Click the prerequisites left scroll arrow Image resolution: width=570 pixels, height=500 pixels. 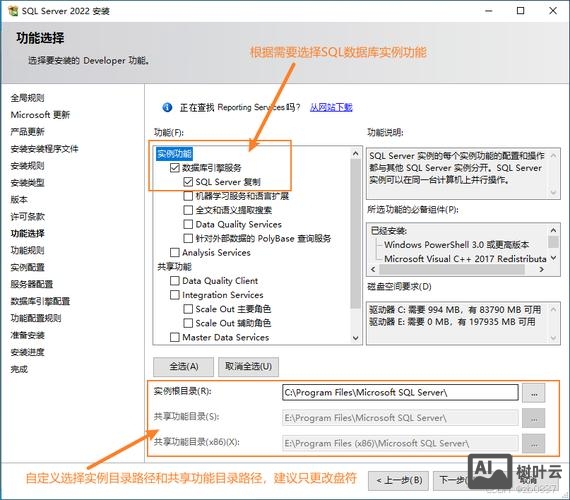click(373, 269)
